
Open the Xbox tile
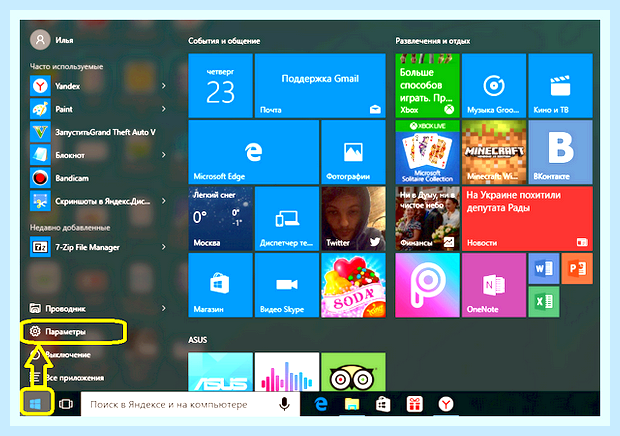click(x=427, y=86)
